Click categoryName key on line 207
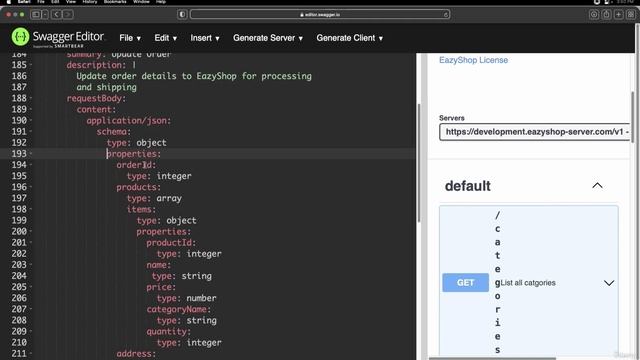This screenshot has width=640, height=360. tap(178, 309)
